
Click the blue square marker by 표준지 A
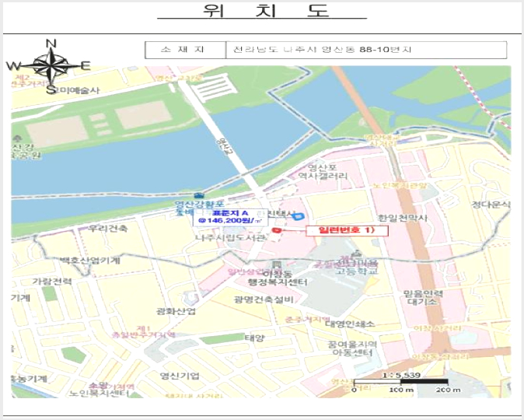point(298,216)
